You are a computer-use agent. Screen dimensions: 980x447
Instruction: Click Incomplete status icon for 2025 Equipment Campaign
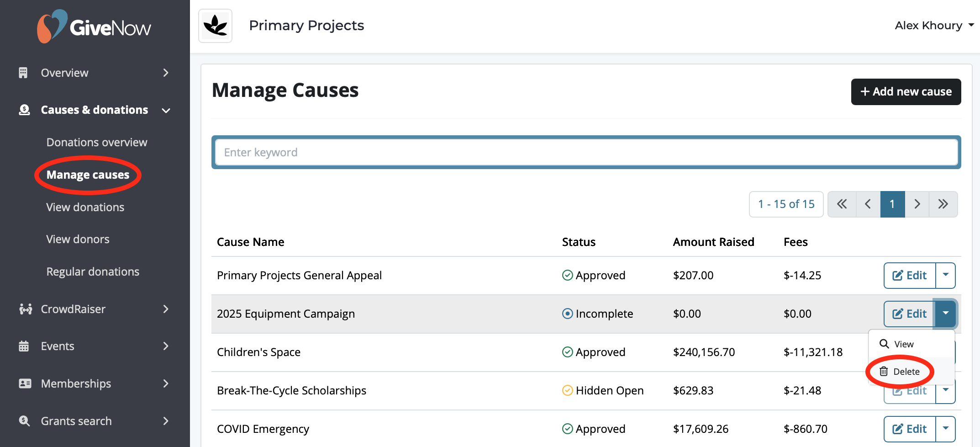pyautogui.click(x=568, y=314)
